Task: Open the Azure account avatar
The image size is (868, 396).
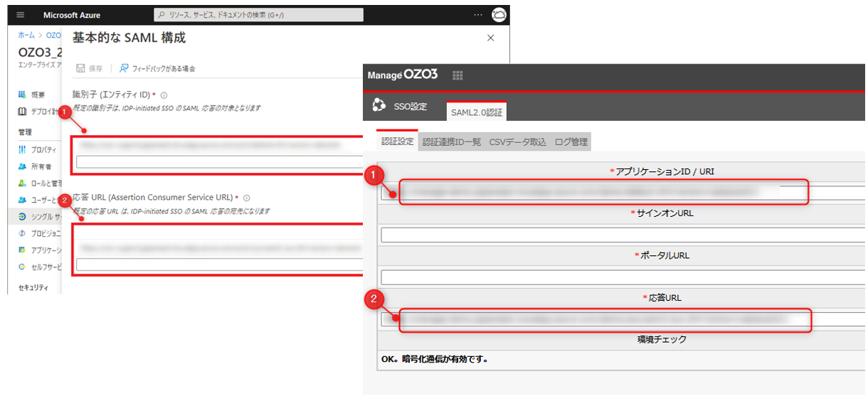Action: (499, 15)
